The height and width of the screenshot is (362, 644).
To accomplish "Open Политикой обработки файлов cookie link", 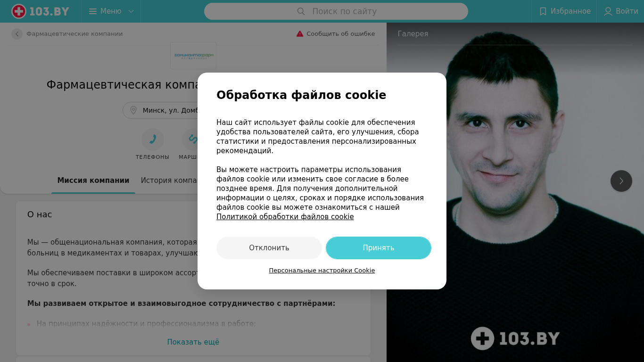I will click(285, 217).
